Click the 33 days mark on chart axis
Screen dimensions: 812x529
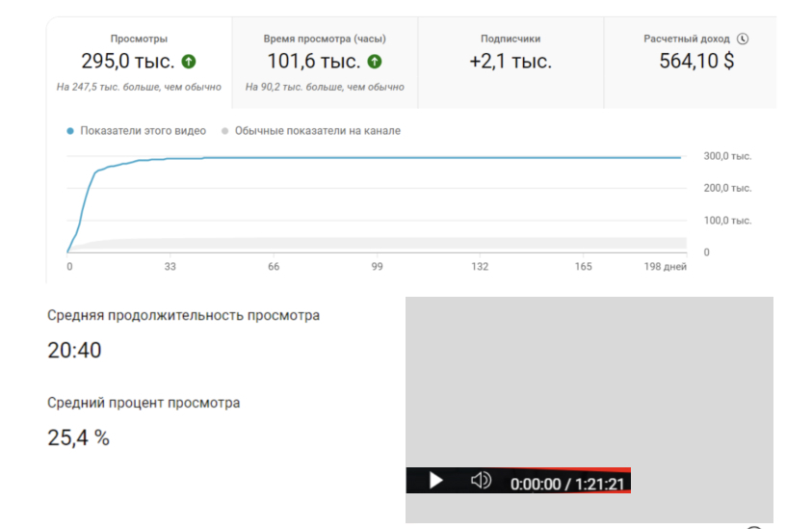170,266
